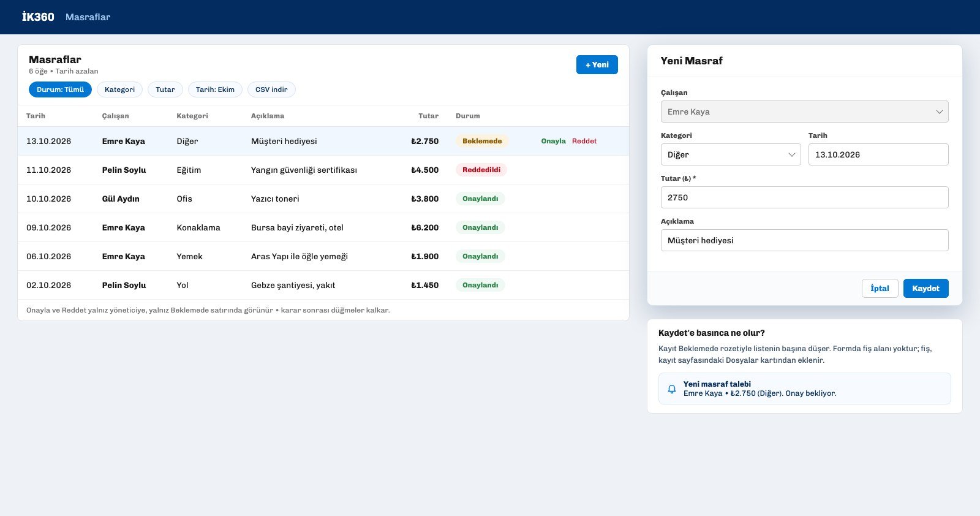
Task: Sort by the Çalışan column header
Action: point(115,116)
